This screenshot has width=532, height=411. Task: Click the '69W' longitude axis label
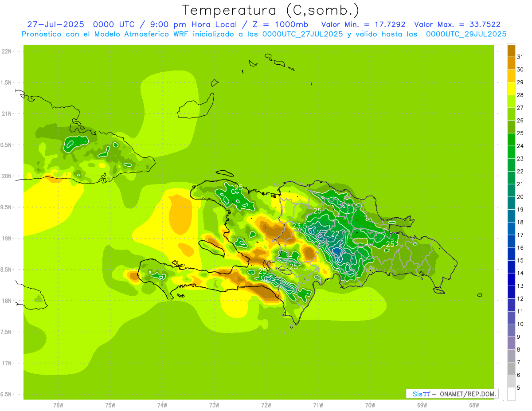(422, 405)
